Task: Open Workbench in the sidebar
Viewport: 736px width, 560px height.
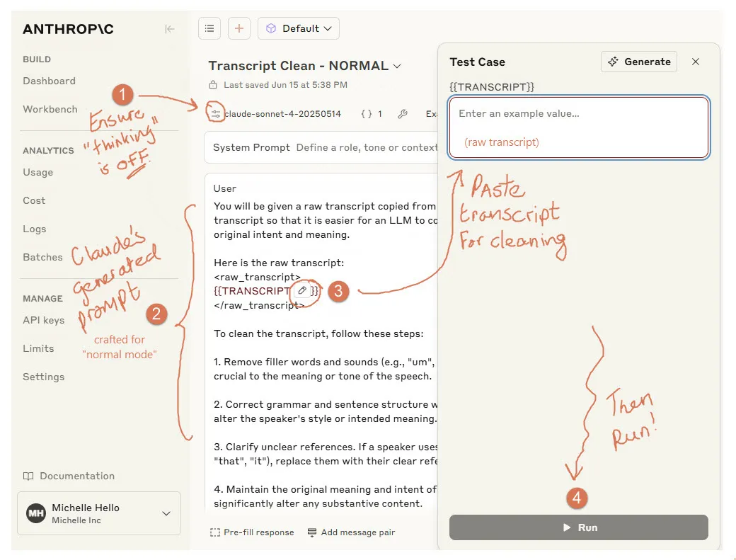Action: tap(50, 109)
